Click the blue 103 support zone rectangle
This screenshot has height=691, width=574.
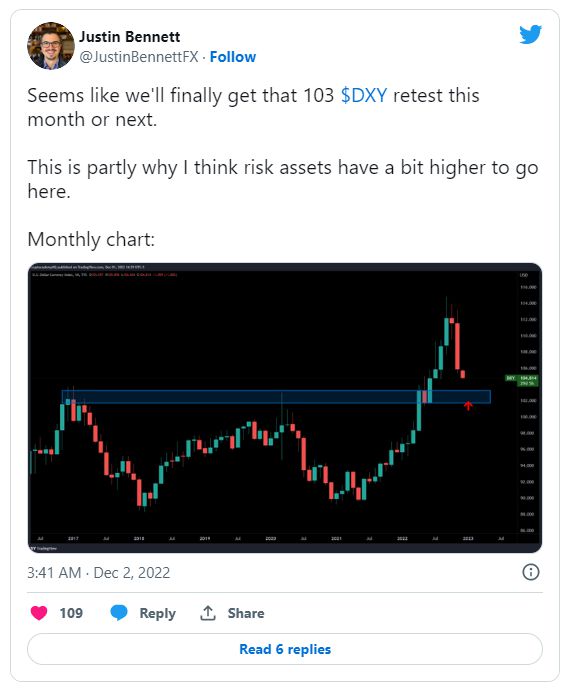point(276,397)
